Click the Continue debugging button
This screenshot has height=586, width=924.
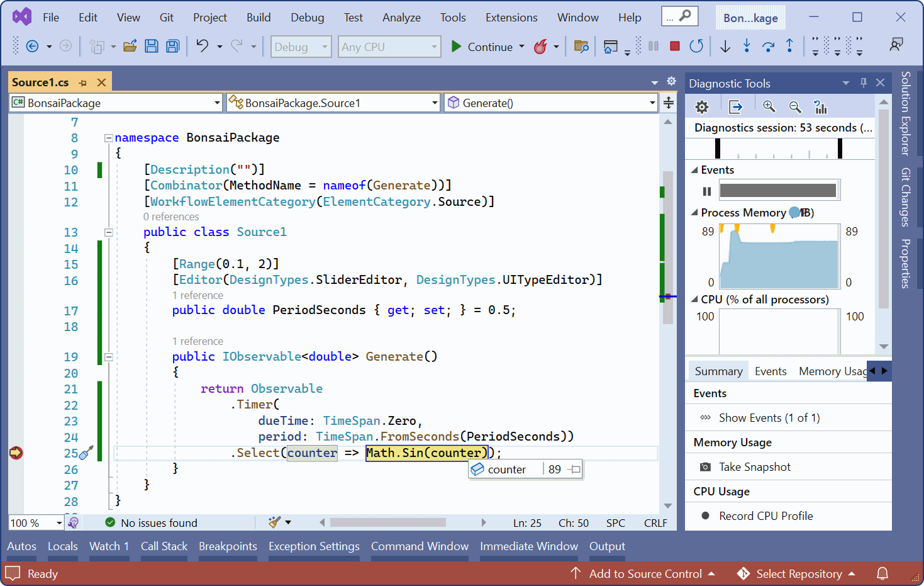point(481,47)
